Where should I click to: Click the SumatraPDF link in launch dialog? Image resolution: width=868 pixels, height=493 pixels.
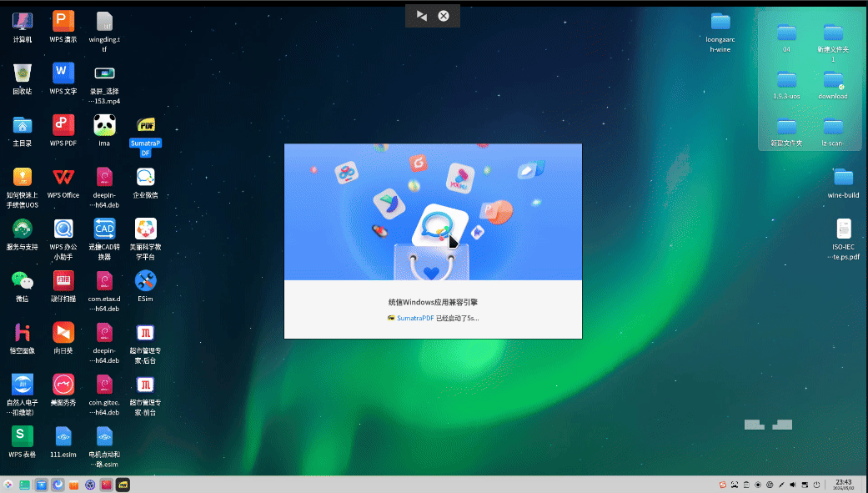[x=415, y=318]
